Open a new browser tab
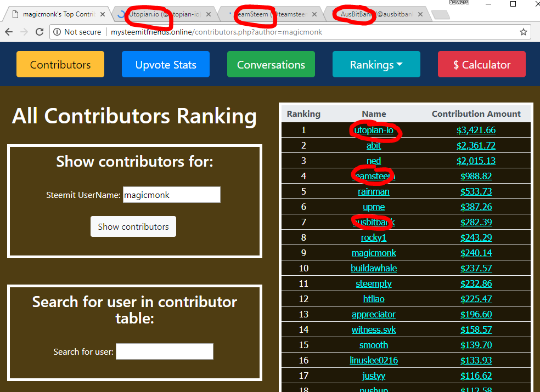 click(441, 14)
